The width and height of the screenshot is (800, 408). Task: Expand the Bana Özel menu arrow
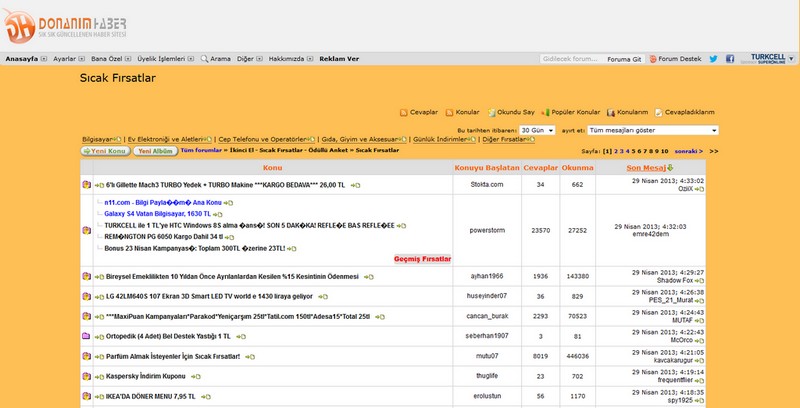tap(128, 59)
